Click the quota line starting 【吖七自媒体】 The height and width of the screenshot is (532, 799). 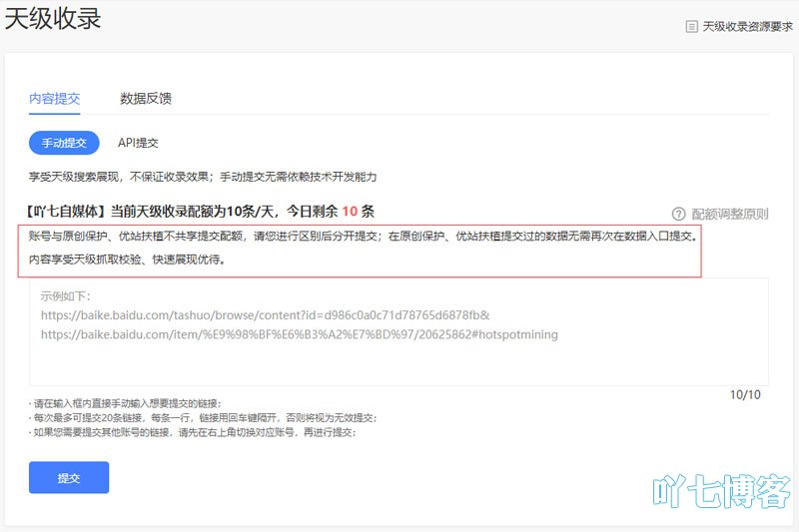[199, 212]
